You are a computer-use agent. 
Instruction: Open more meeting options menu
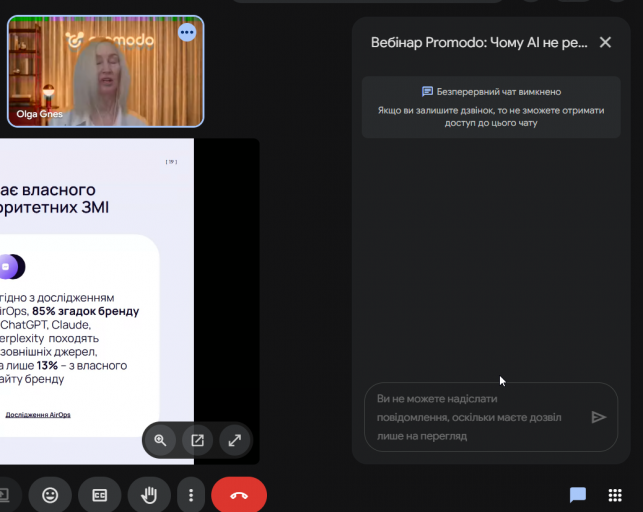[x=191, y=495]
